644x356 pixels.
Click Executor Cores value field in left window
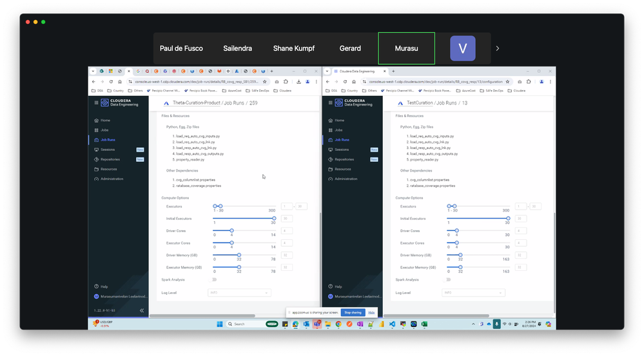[x=287, y=243]
